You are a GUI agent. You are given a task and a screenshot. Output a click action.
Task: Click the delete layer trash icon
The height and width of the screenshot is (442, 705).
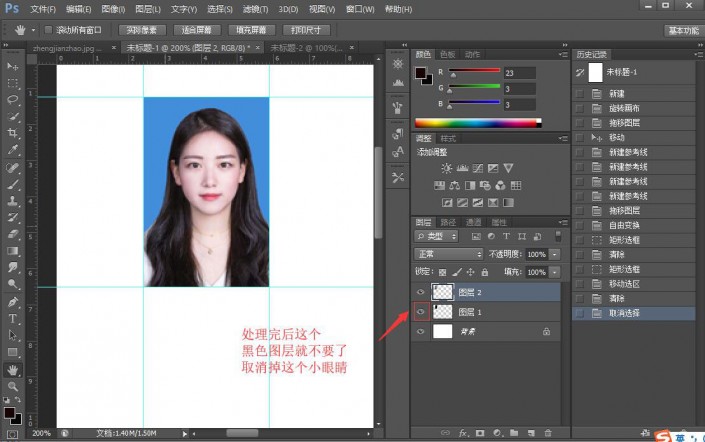[x=548, y=433]
